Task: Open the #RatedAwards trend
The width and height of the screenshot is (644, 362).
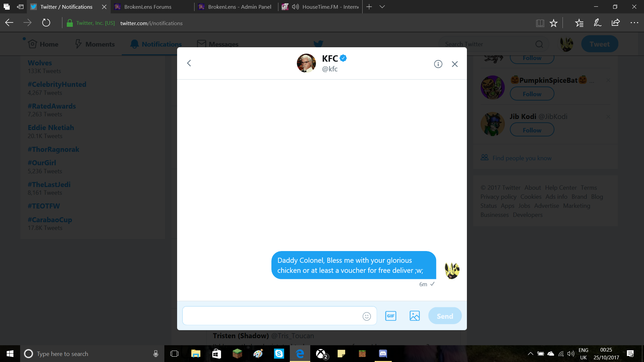Action: 52,106
